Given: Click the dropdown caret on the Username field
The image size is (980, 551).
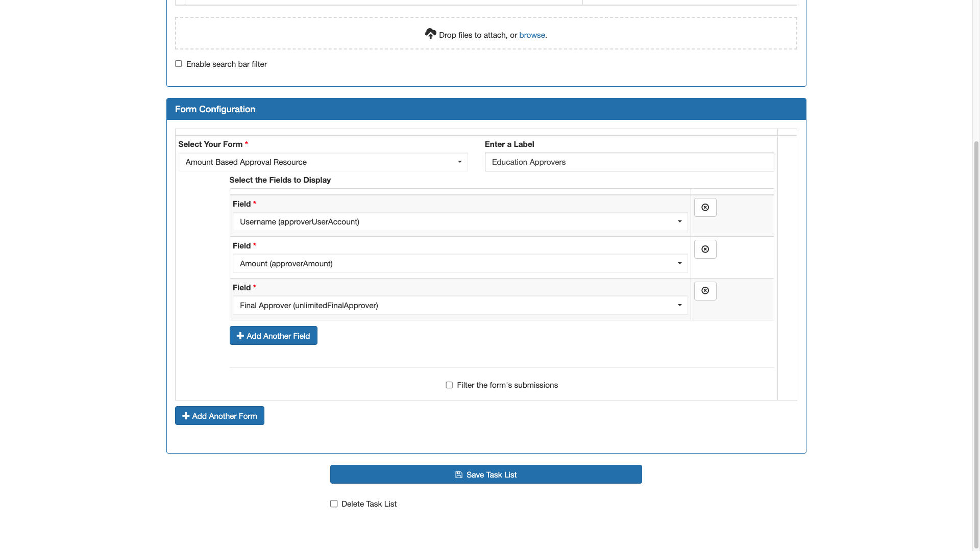Looking at the screenshot, I should click(679, 221).
